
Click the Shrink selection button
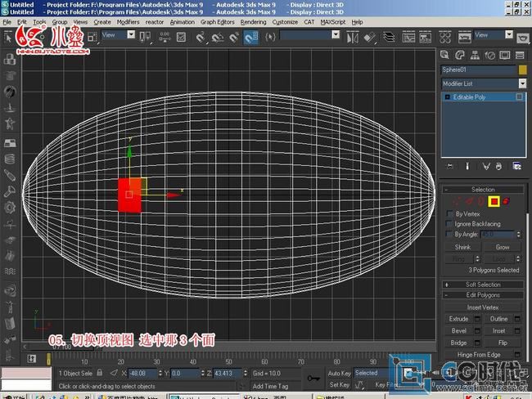point(462,247)
